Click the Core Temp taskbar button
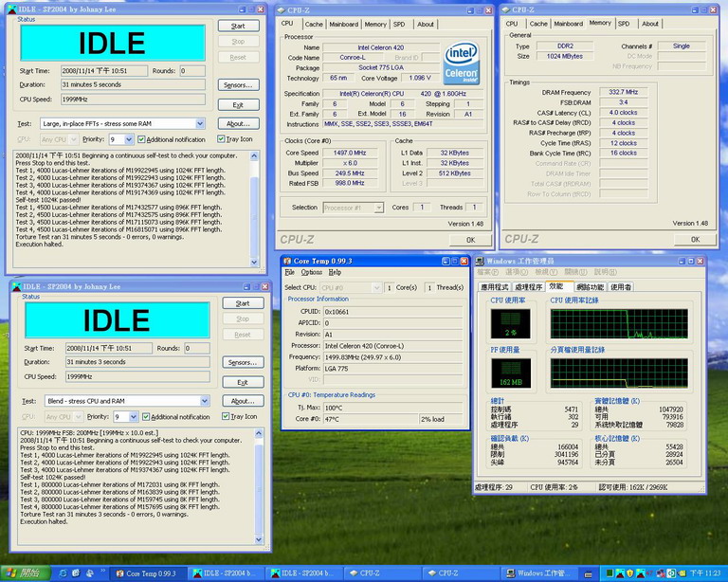The height and width of the screenshot is (582, 728). (149, 573)
